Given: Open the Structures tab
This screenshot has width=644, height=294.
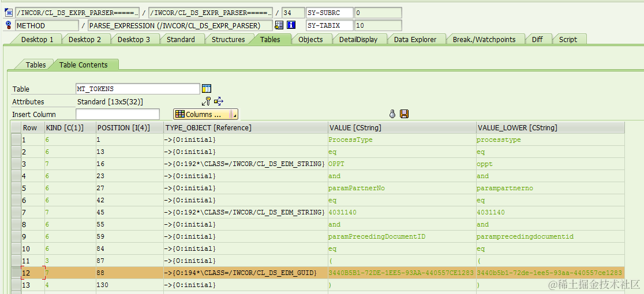Looking at the screenshot, I should (x=228, y=39).
